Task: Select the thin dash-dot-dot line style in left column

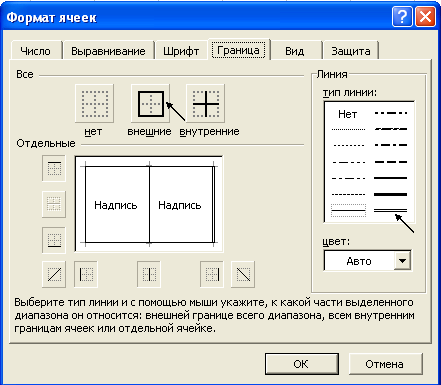Action: pyautogui.click(x=348, y=162)
